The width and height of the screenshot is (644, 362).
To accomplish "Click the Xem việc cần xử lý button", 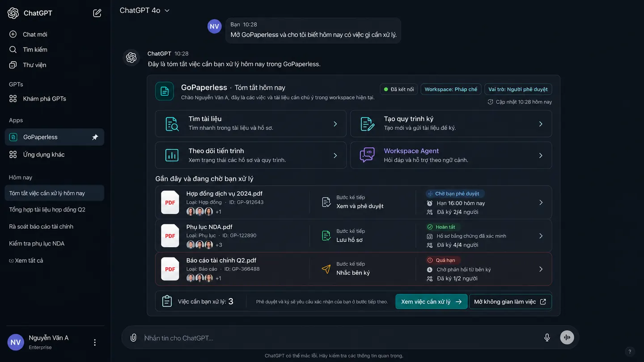I will coord(431,302).
